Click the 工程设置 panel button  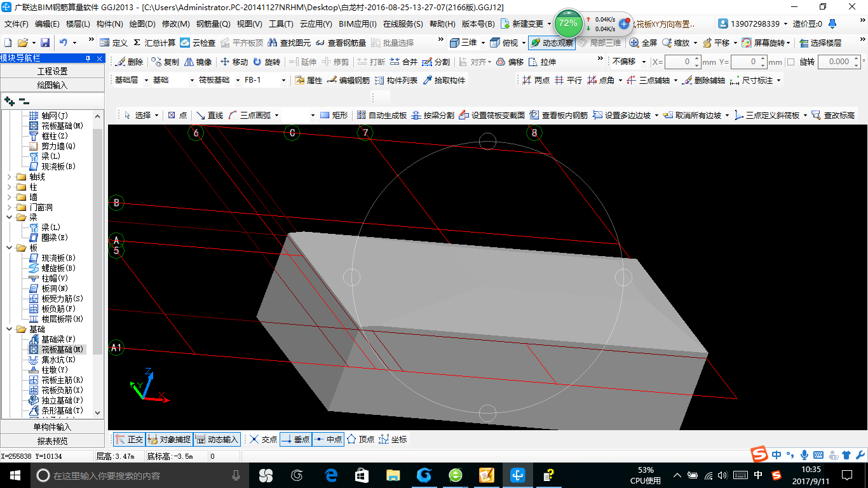coord(52,71)
